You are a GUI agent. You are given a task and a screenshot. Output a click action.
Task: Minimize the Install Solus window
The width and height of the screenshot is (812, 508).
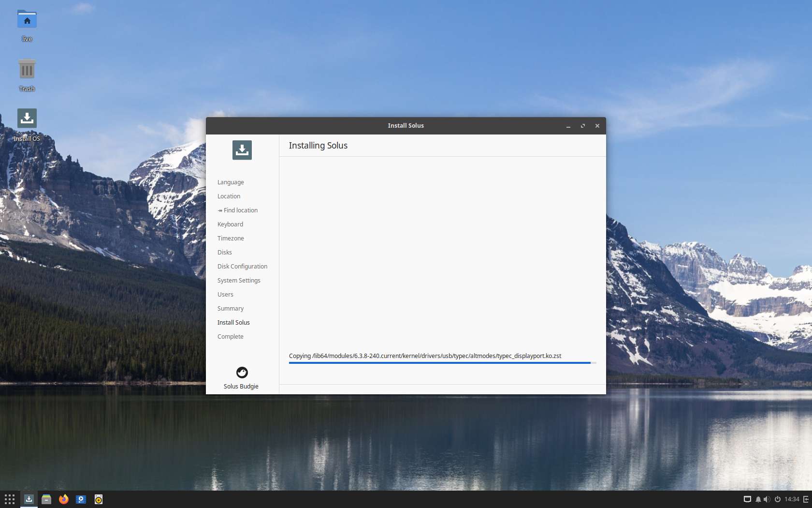click(568, 126)
